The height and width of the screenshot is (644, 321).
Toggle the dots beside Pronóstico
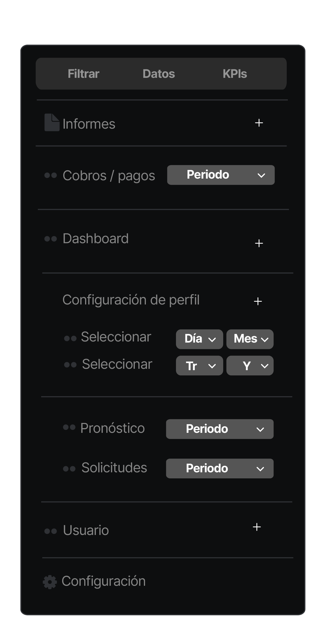pyautogui.click(x=69, y=427)
